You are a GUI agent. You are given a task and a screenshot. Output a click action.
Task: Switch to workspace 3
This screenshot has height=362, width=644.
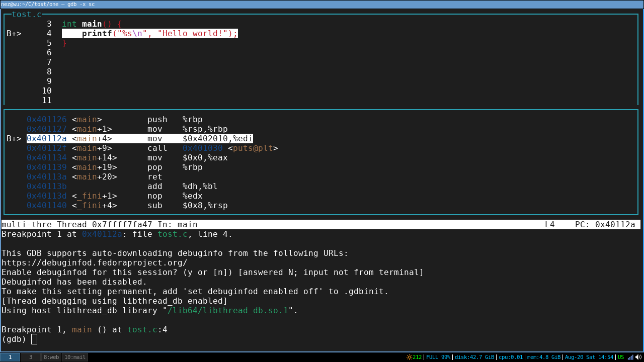coord(31,357)
